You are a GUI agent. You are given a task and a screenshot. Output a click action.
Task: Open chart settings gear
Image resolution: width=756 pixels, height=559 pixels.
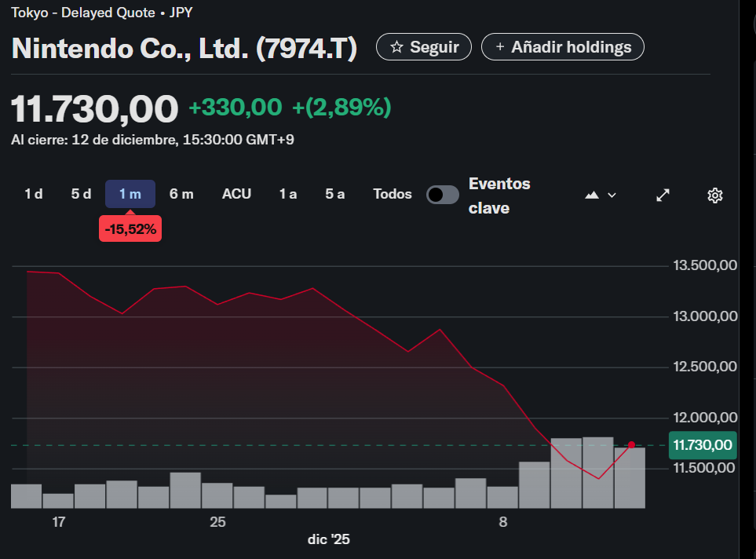click(x=715, y=195)
